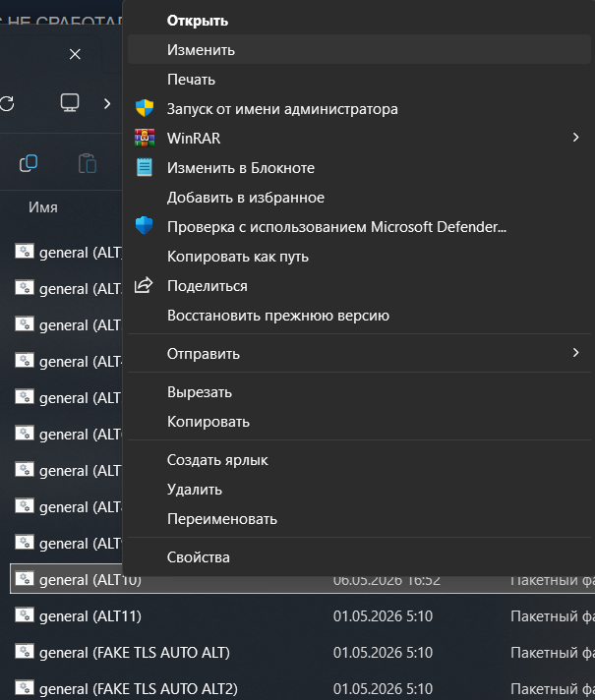Click the Microsoft Defender shield icon
The height and width of the screenshot is (700, 595).
145,226
